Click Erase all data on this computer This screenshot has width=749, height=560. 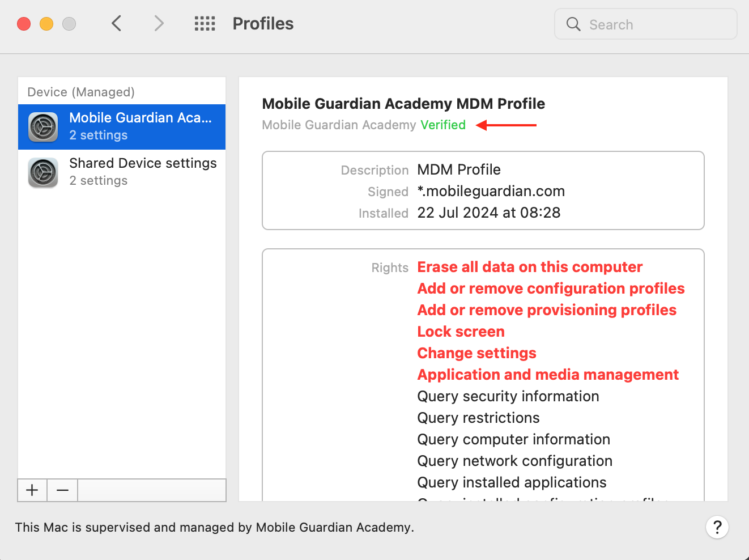[x=530, y=267]
